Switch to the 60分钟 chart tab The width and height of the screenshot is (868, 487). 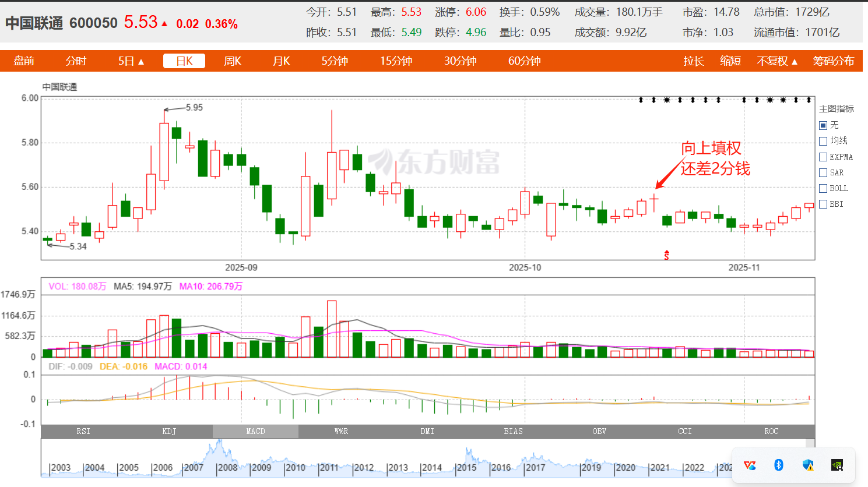525,61
